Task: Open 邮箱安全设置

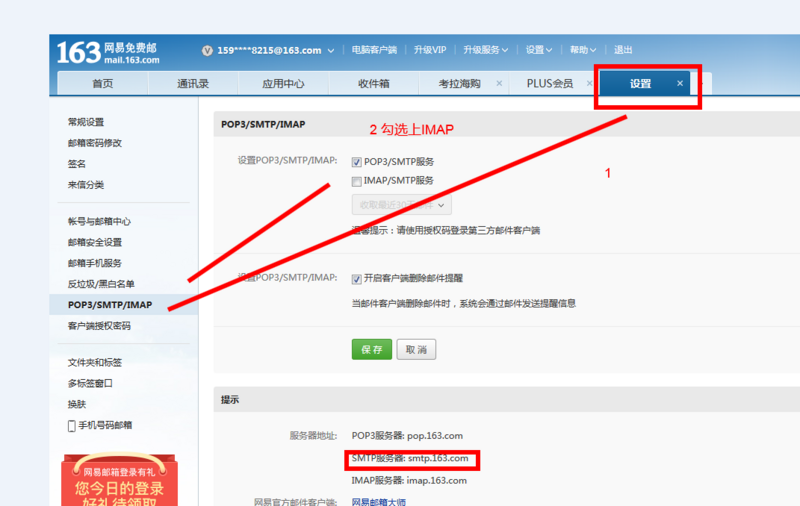Action: coord(95,242)
